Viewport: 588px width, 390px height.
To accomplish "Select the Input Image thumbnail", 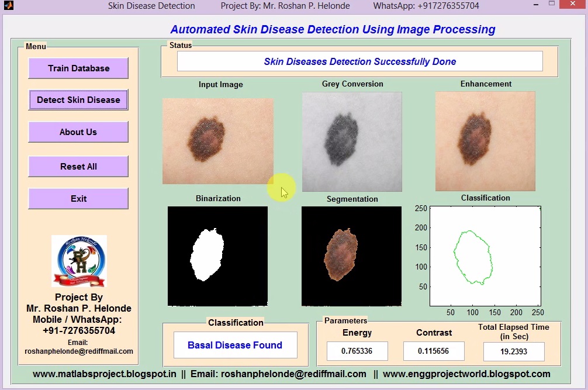I will [218, 141].
